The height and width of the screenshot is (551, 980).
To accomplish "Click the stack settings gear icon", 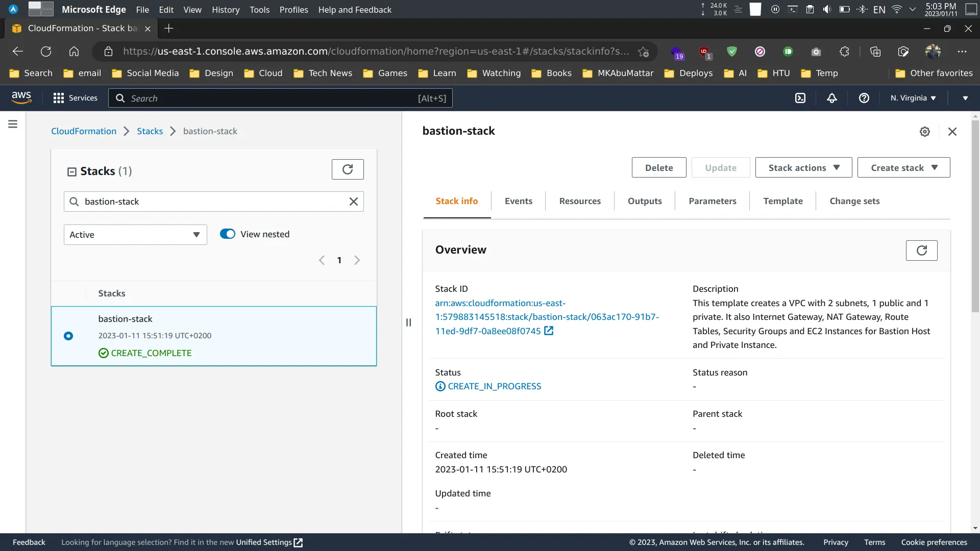I will pos(925,131).
